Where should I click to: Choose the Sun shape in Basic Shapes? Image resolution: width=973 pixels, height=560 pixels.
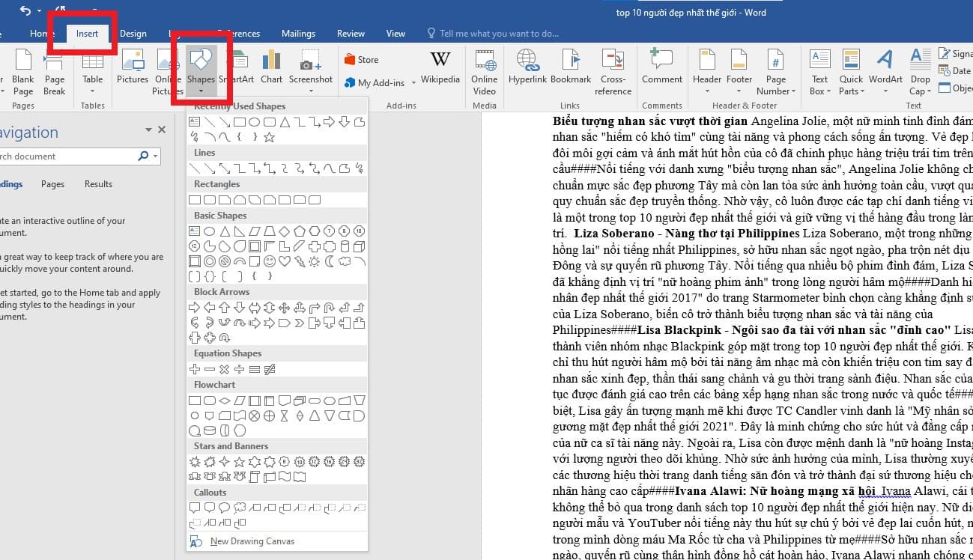tap(314, 261)
